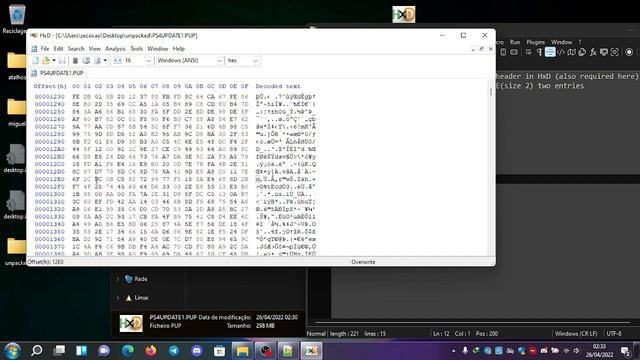
Task: Select the PS4UPDATE1.PUP document tab
Action: [x=57, y=73]
